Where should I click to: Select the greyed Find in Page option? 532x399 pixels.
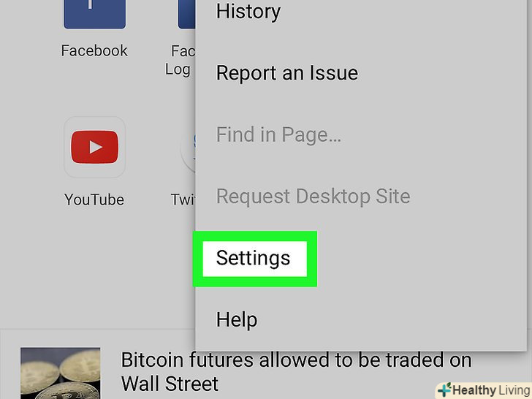278,134
